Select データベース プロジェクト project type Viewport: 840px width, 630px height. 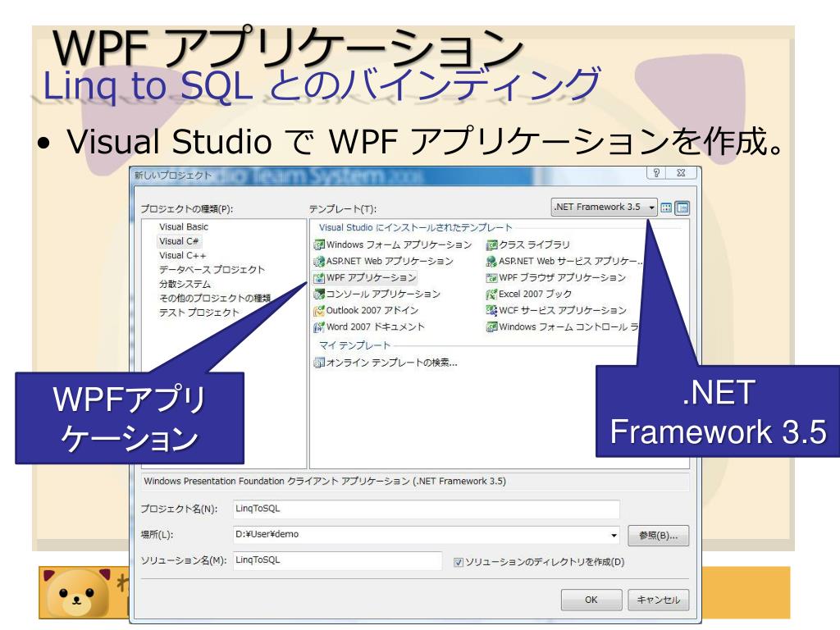coord(212,269)
